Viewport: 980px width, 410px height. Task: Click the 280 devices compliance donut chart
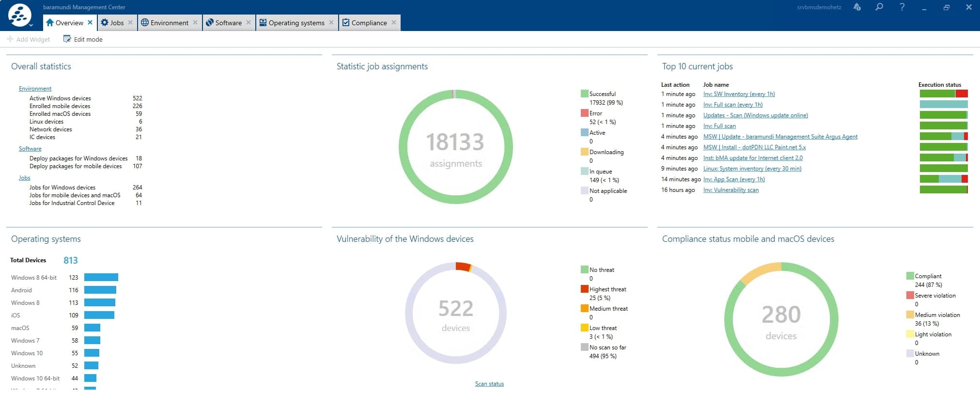click(x=781, y=319)
